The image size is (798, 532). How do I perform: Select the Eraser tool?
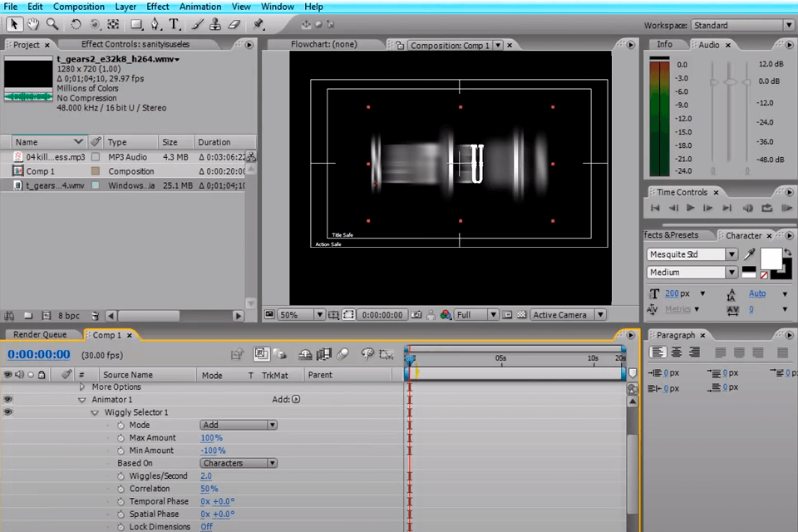(234, 24)
